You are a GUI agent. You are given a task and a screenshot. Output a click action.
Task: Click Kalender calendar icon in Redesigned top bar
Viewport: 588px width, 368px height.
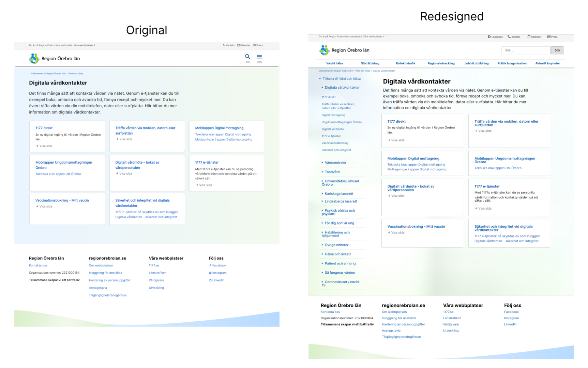pos(529,37)
